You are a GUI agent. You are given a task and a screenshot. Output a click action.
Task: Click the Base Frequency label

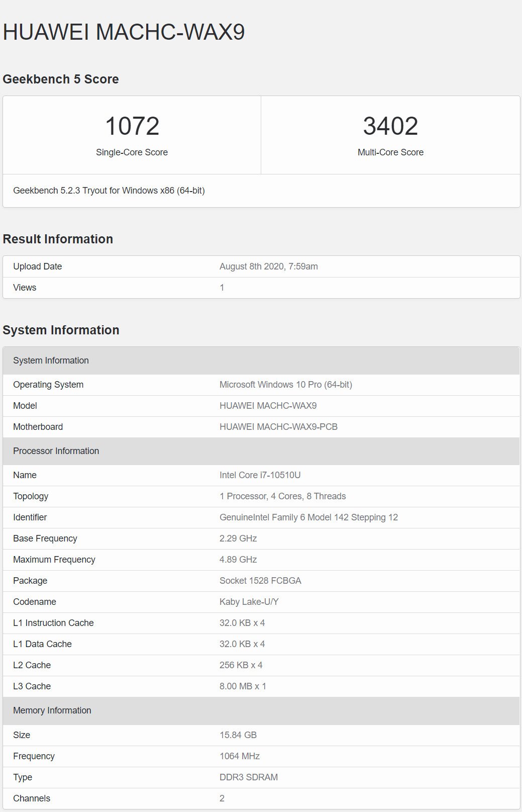tap(45, 538)
